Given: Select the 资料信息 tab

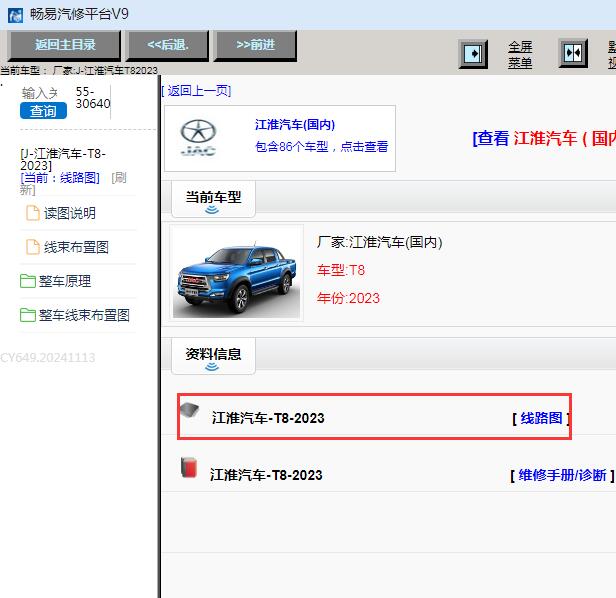Looking at the screenshot, I should tap(213, 356).
